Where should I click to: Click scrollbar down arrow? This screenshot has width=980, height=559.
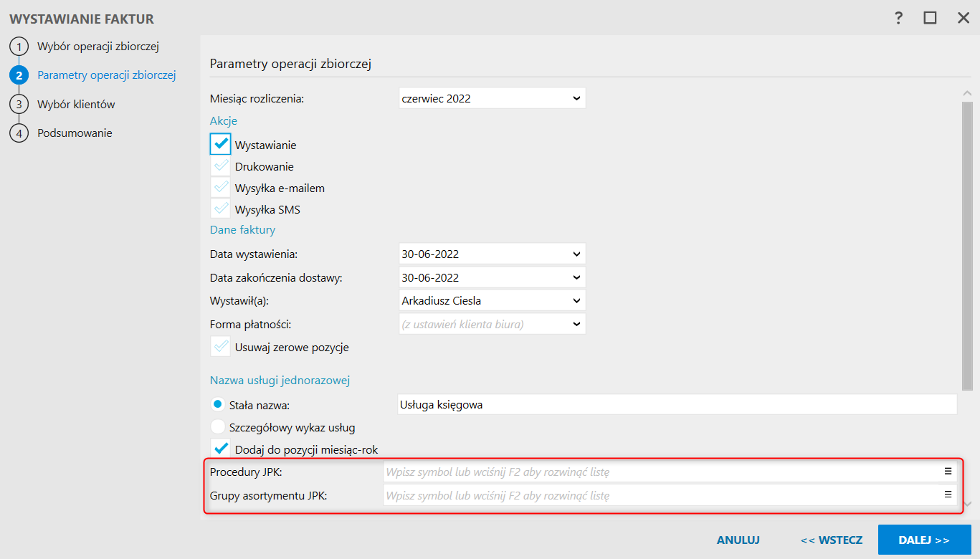(967, 505)
